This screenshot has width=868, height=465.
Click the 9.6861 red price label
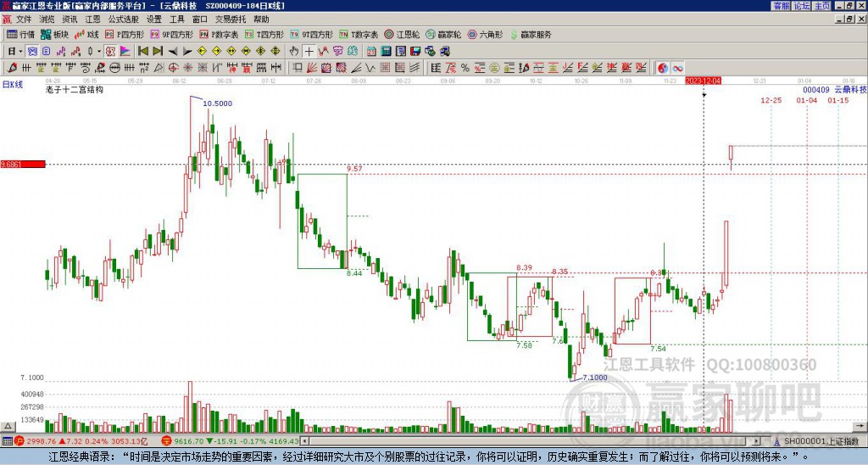23,165
